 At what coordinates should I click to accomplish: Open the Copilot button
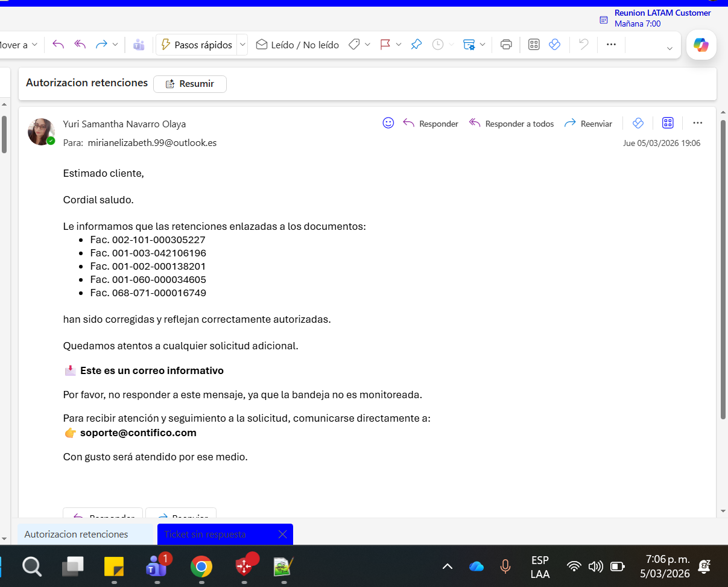click(701, 45)
